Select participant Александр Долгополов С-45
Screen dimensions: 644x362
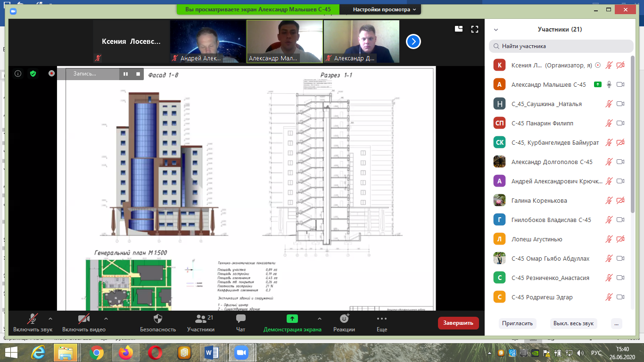point(561,162)
